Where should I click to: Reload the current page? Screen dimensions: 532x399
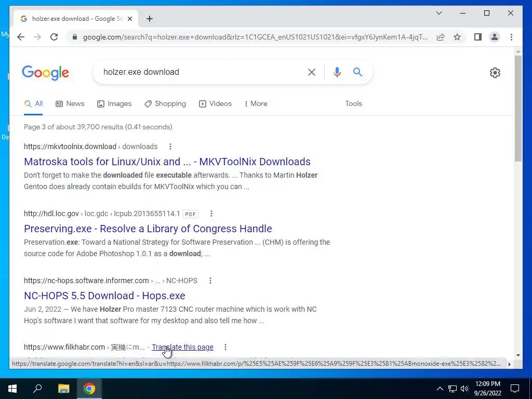point(54,37)
